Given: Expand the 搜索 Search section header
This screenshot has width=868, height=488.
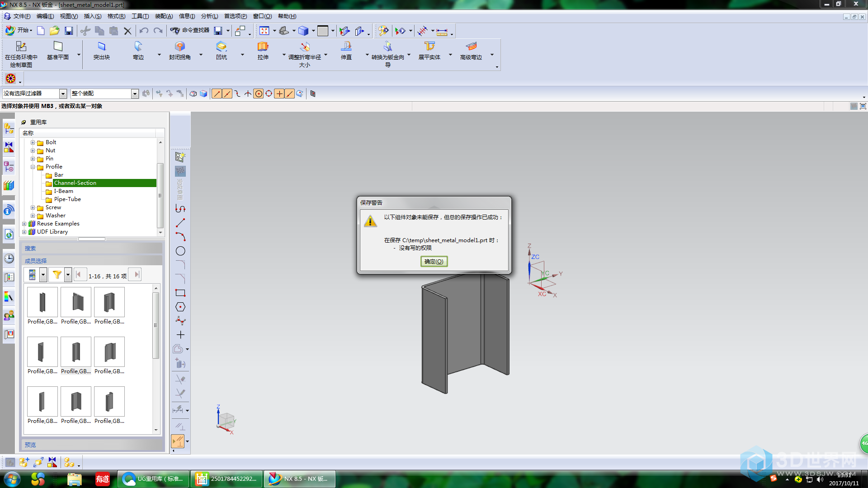Looking at the screenshot, I should pyautogui.click(x=91, y=249).
